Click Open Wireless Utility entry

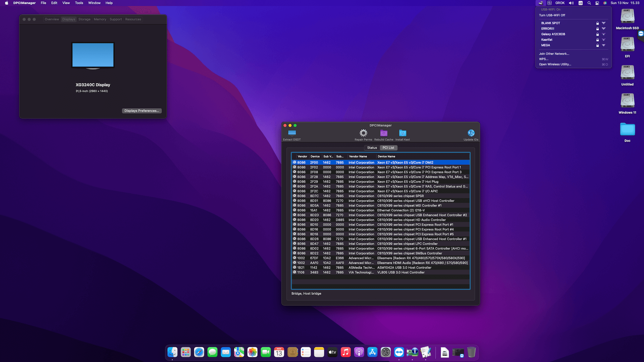tap(555, 64)
